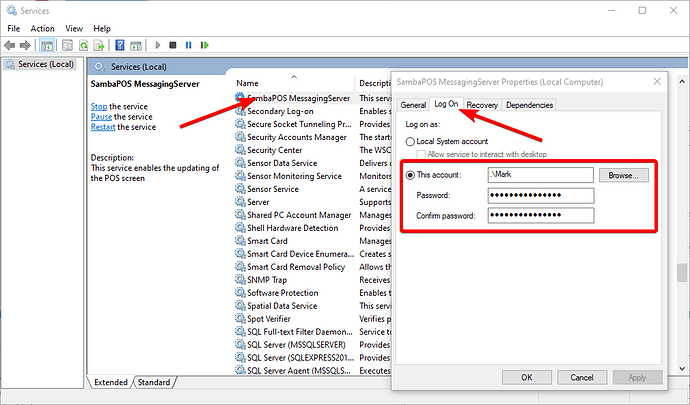Click the Cancel button
This screenshot has height=405, width=690.
(582, 377)
